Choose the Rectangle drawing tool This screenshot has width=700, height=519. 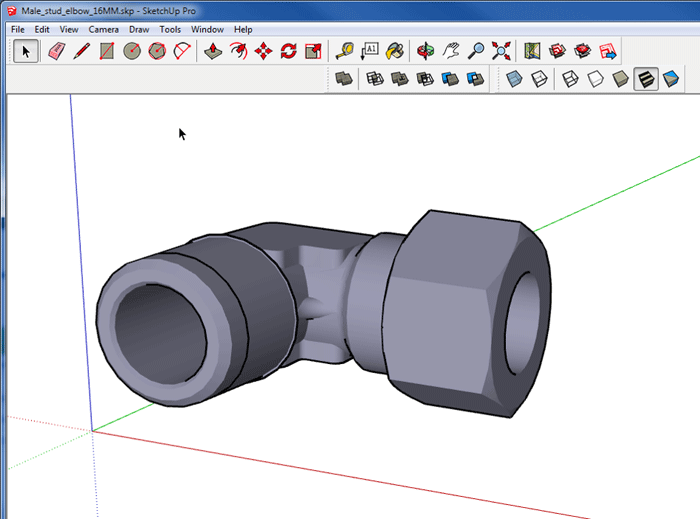tap(107, 50)
